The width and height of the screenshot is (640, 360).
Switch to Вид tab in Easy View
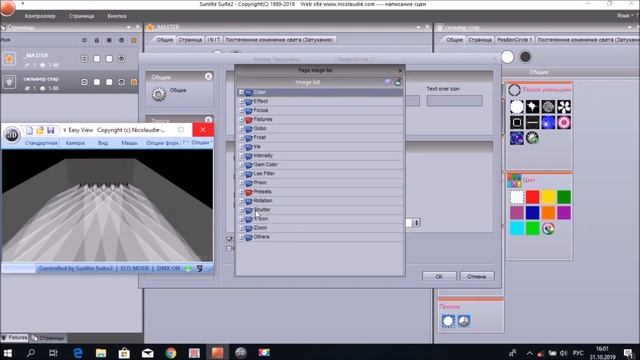point(103,143)
